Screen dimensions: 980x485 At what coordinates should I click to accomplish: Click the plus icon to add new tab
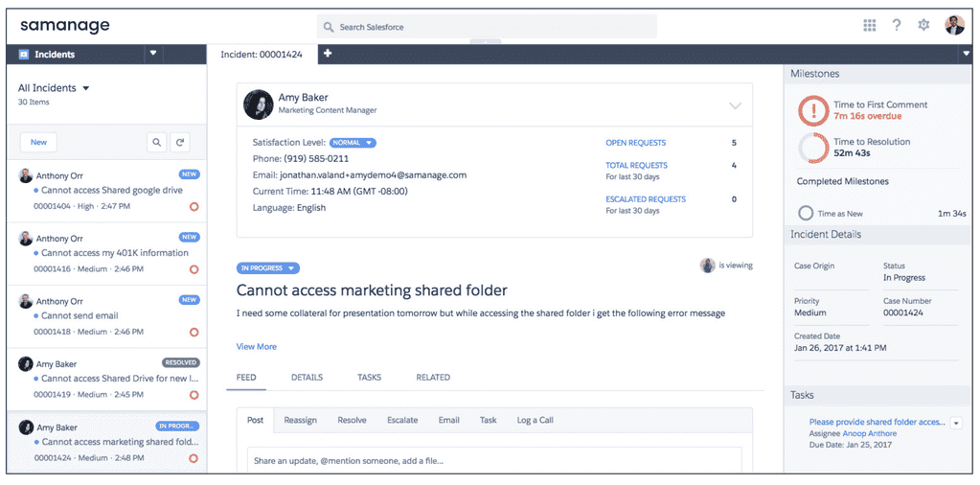click(327, 54)
